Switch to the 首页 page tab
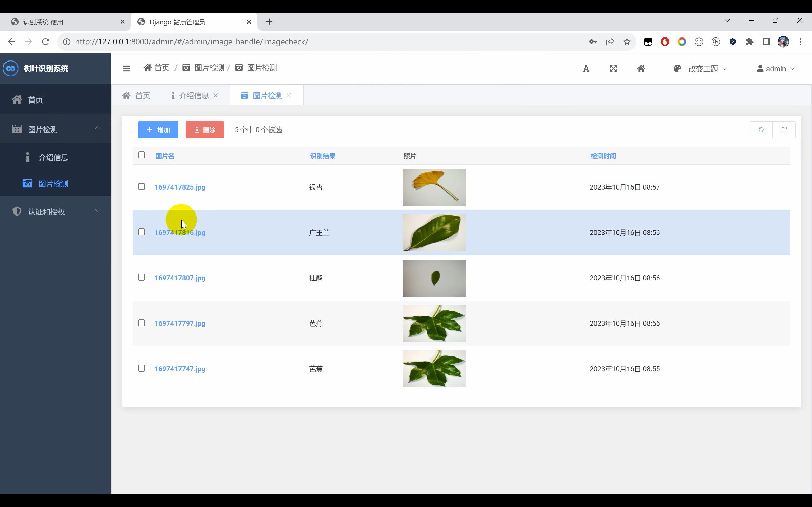This screenshot has height=507, width=812. coord(136,96)
